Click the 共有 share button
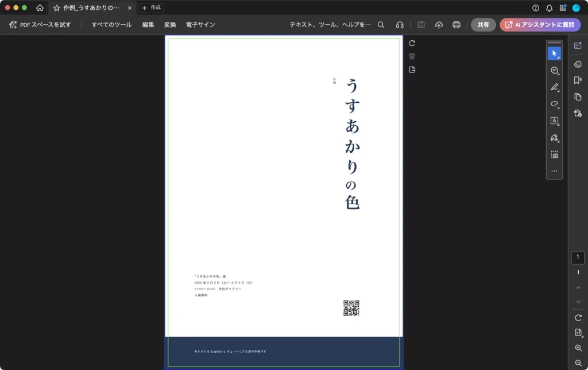The height and width of the screenshot is (370, 588). [x=483, y=25]
